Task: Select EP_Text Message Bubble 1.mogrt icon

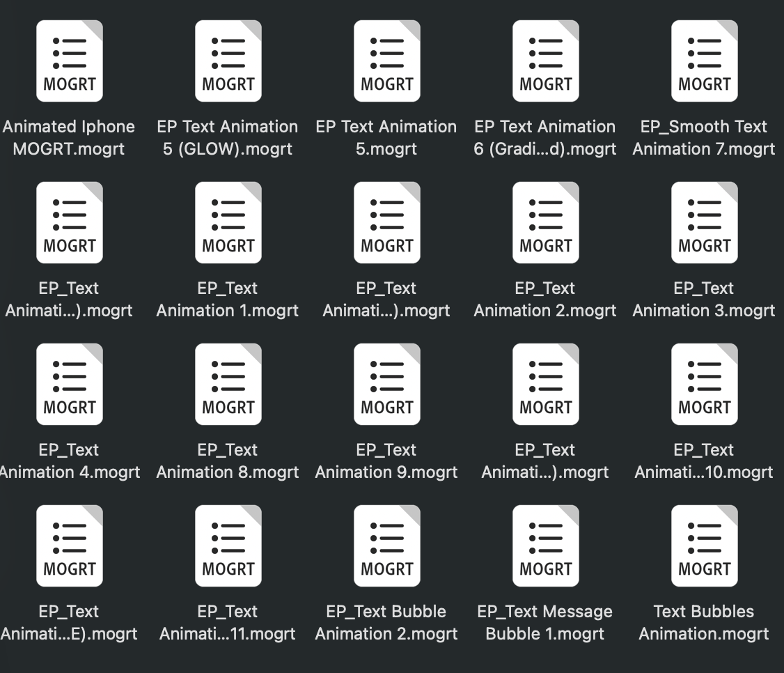Action: [546, 546]
